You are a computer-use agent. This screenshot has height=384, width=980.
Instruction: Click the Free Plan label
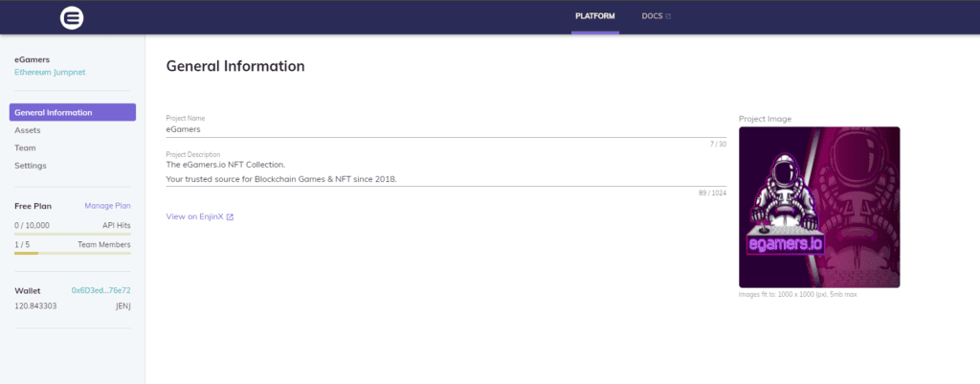tap(33, 206)
